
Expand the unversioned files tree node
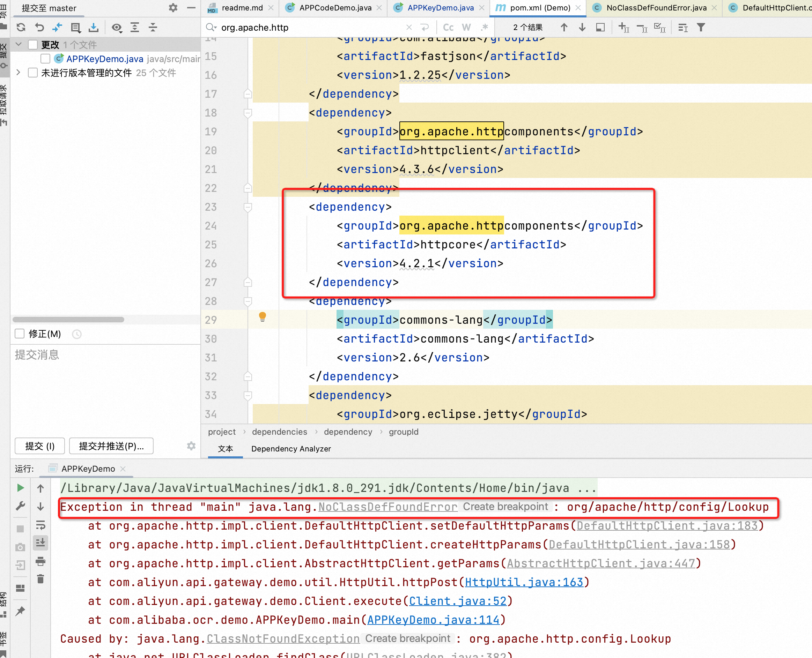pyautogui.click(x=18, y=72)
